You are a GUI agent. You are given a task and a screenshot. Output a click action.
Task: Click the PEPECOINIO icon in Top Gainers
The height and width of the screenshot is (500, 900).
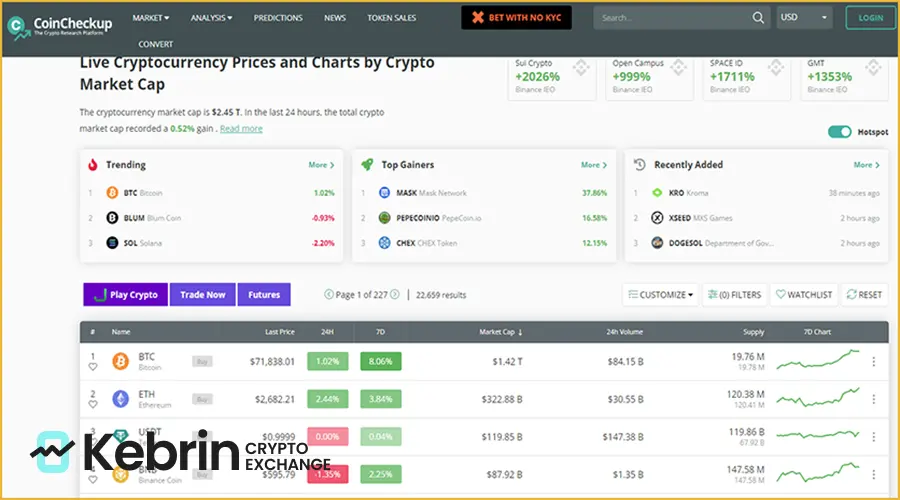pyautogui.click(x=385, y=218)
